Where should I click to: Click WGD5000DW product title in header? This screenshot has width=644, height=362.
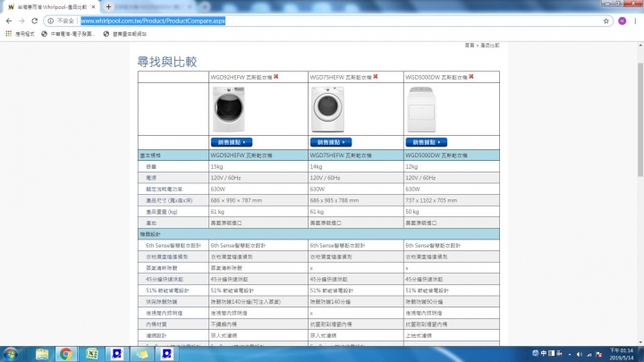click(436, 77)
